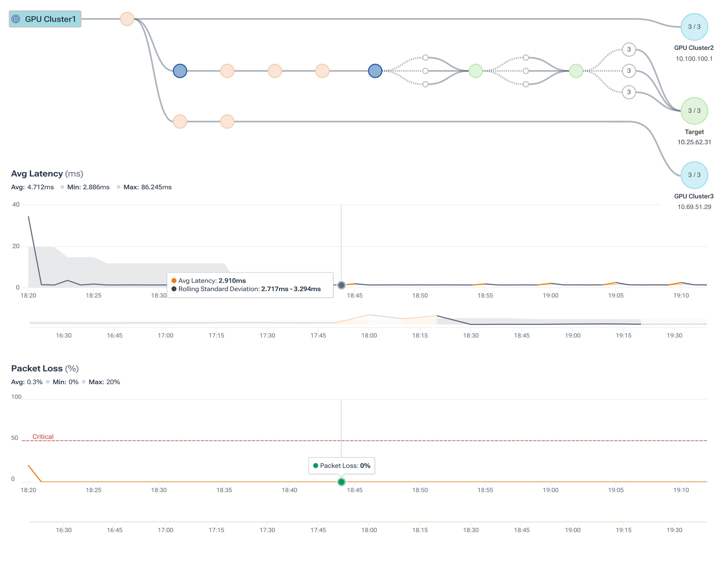Click the second blue hop node before dotted links
728x571 pixels.
[375, 71]
